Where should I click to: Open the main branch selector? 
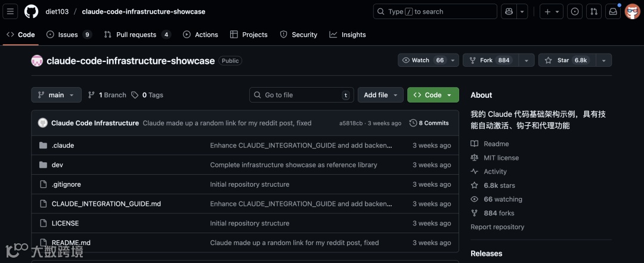click(56, 95)
